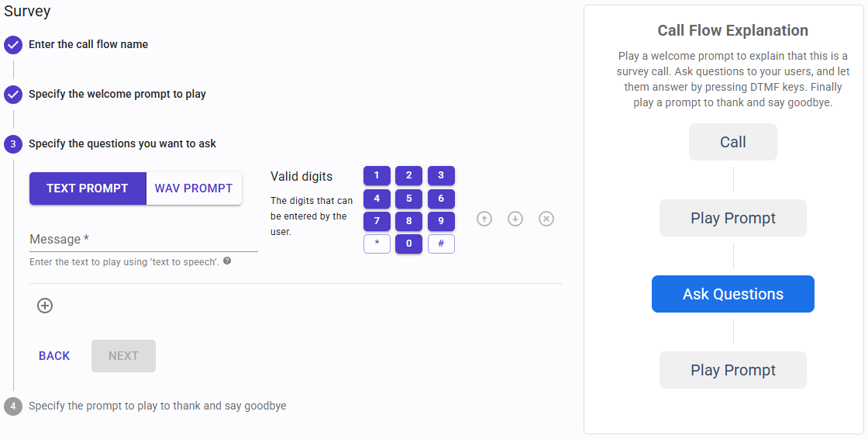868x439 pixels.
Task: Toggle valid digit 0 on the keypad
Action: [x=408, y=244]
